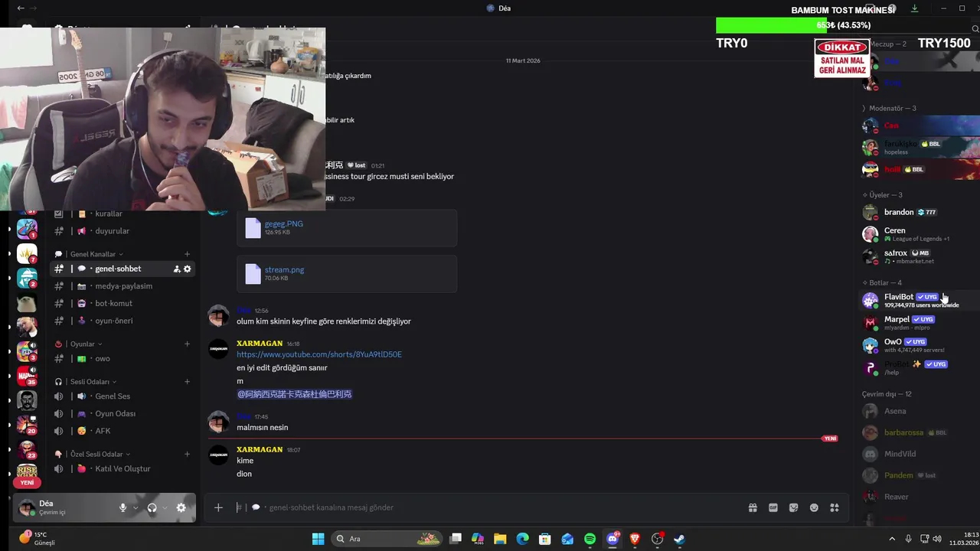The image size is (980, 551).
Task: Open genel-sohbet channel settings gear
Action: click(x=188, y=269)
